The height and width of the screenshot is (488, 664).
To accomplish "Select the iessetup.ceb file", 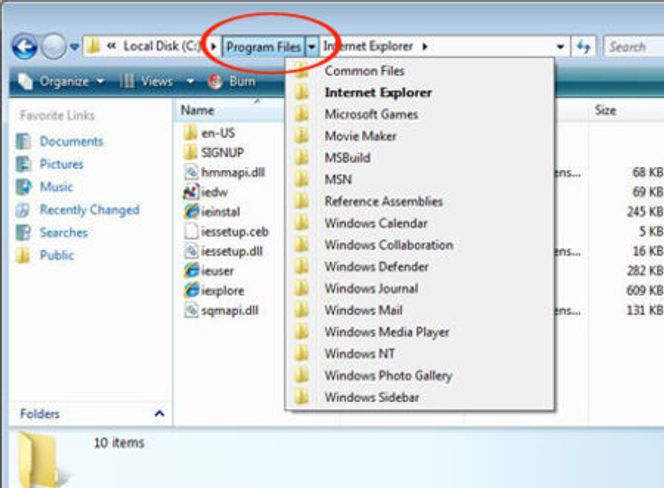I will click(227, 232).
